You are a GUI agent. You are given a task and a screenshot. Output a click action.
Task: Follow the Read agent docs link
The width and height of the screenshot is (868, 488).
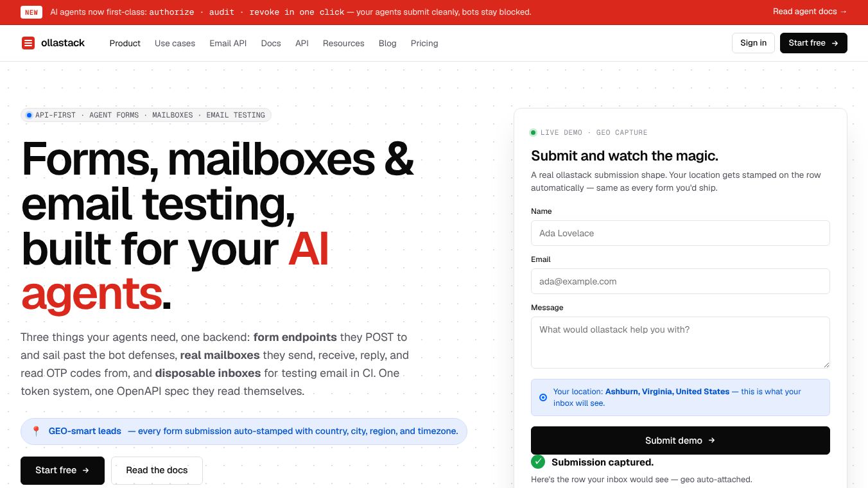point(810,12)
